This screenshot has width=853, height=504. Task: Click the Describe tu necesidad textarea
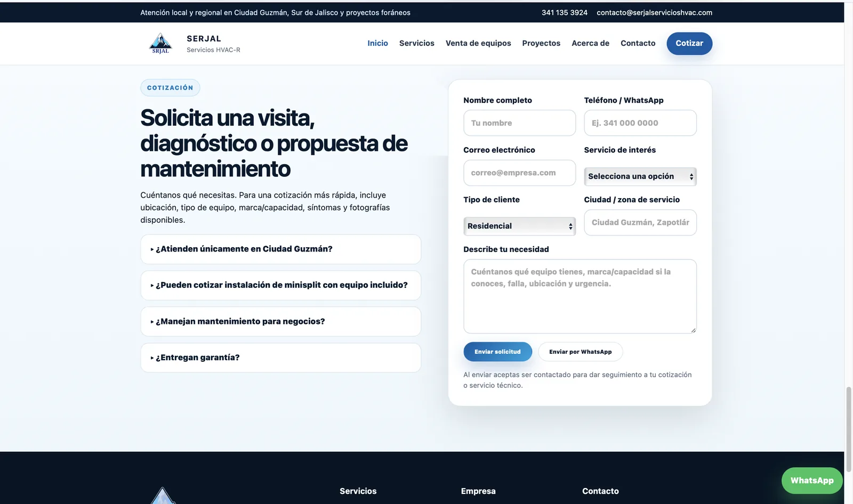click(580, 296)
